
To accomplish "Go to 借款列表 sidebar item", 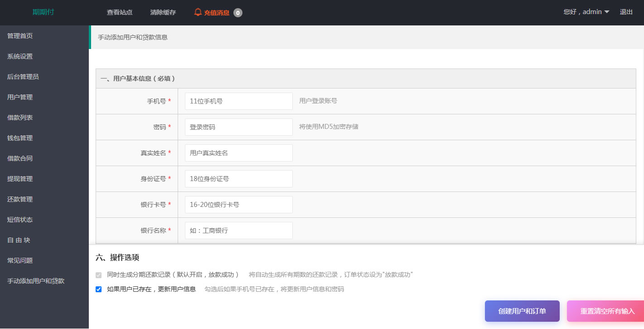I will [20, 118].
